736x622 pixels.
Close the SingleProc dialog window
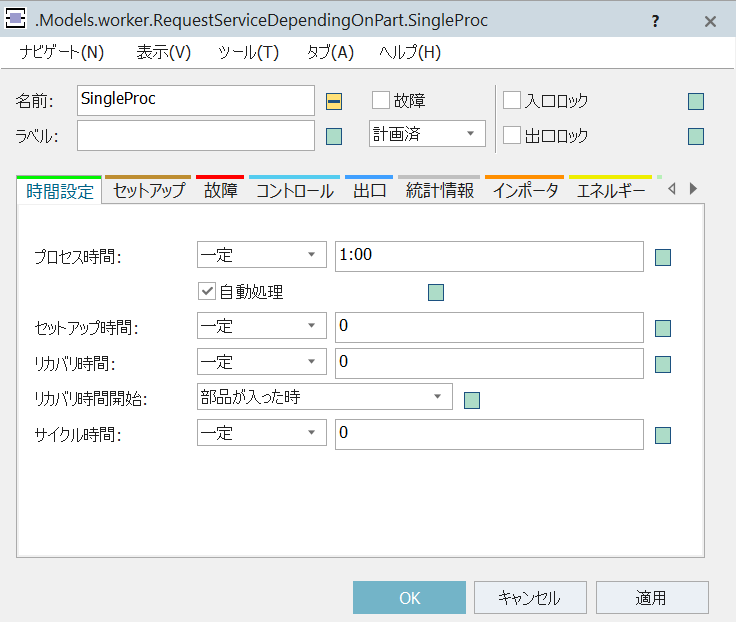[x=710, y=21]
